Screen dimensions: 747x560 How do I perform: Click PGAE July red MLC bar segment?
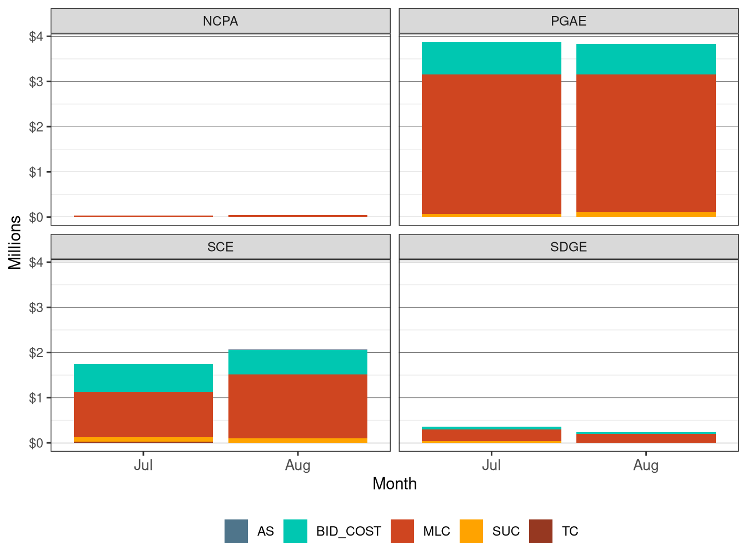pos(491,144)
